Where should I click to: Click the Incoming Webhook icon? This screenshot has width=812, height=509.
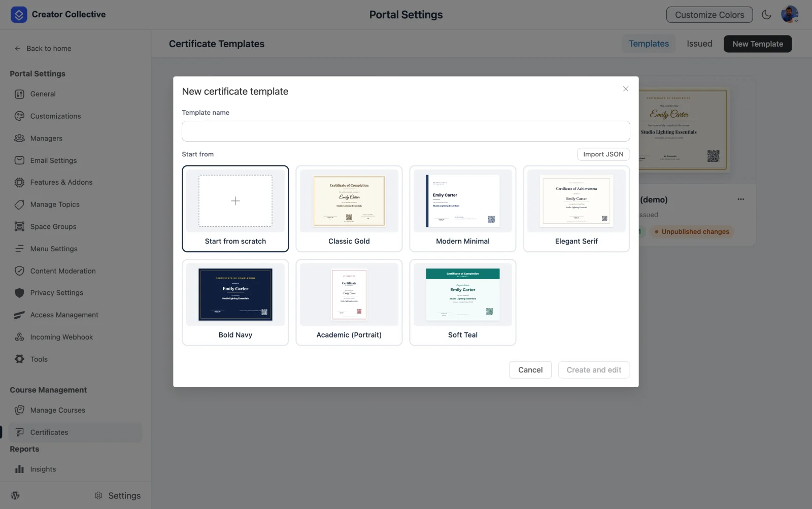click(x=19, y=337)
